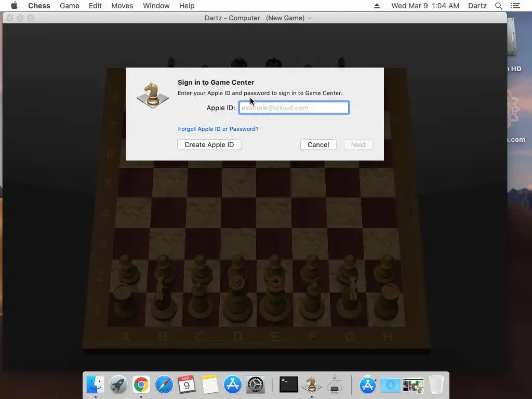Click the Create Apple ID button

(x=209, y=144)
